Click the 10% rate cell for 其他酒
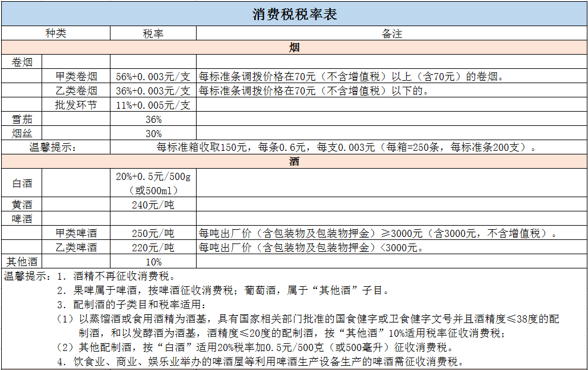Screen dimensions: 588x370 [153, 262]
